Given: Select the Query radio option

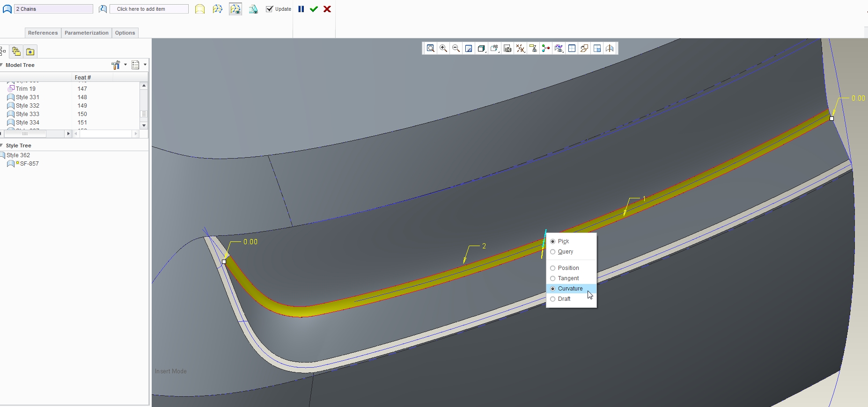Looking at the screenshot, I should (x=553, y=252).
